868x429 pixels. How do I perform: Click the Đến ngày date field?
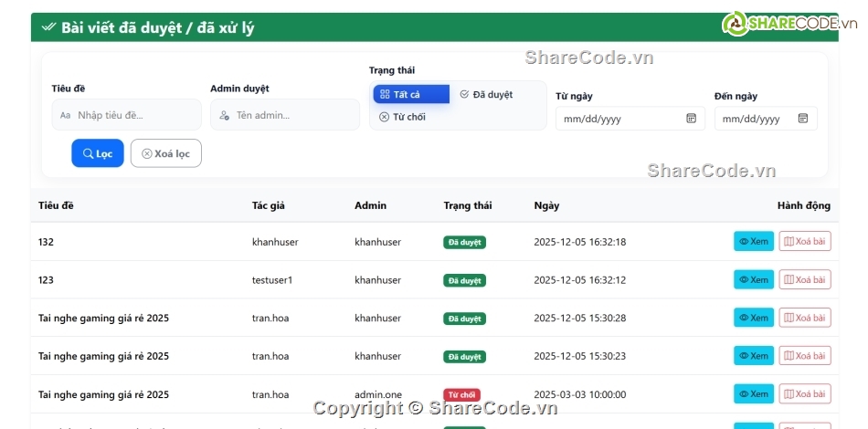coord(767,119)
